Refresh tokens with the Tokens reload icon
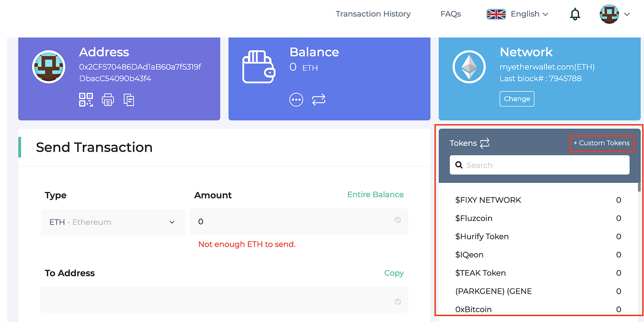Viewport: 644px width, 322px height. pyautogui.click(x=485, y=143)
